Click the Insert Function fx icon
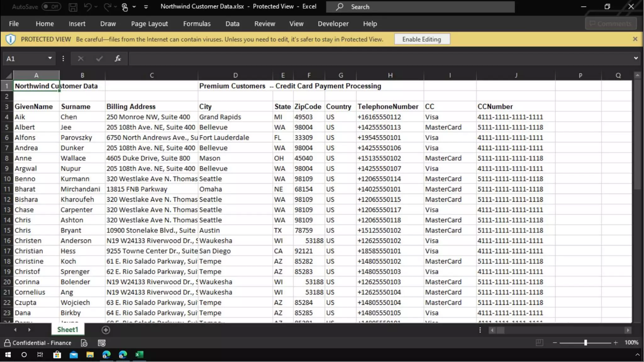Screen dimensions: 644x362 118,58
